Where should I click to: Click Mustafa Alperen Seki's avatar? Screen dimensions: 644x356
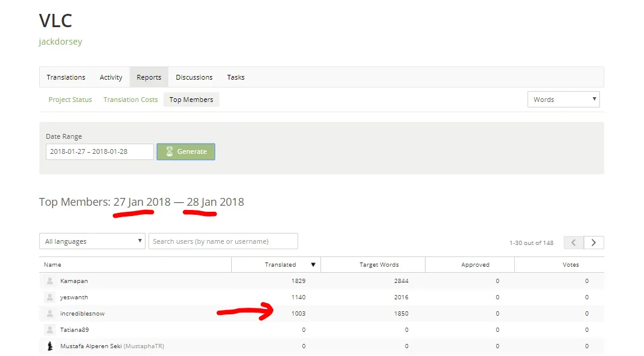pos(49,346)
